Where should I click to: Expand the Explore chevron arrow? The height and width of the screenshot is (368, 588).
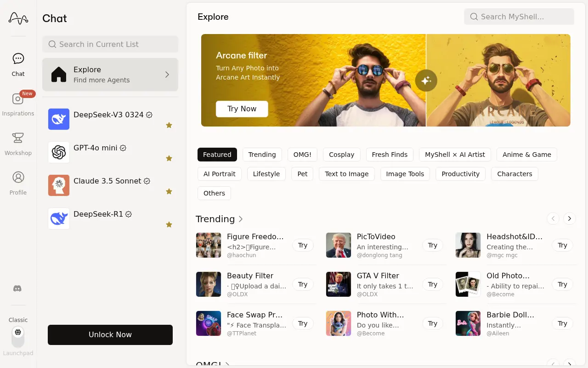167,75
